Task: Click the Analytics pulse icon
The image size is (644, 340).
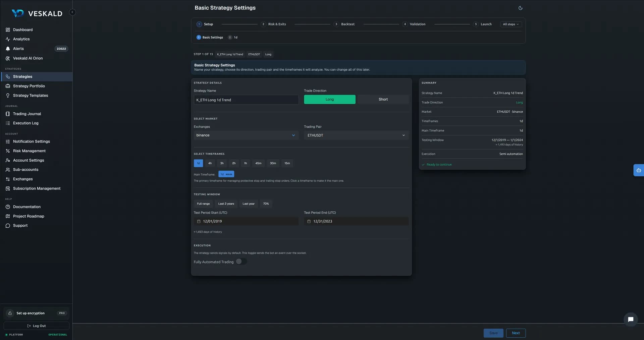Action: [x=8, y=39]
